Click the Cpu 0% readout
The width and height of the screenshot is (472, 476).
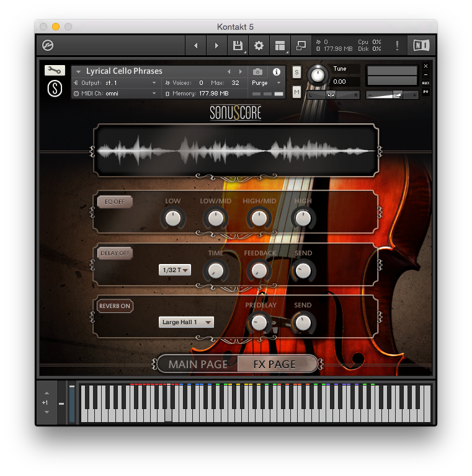pos(369,42)
